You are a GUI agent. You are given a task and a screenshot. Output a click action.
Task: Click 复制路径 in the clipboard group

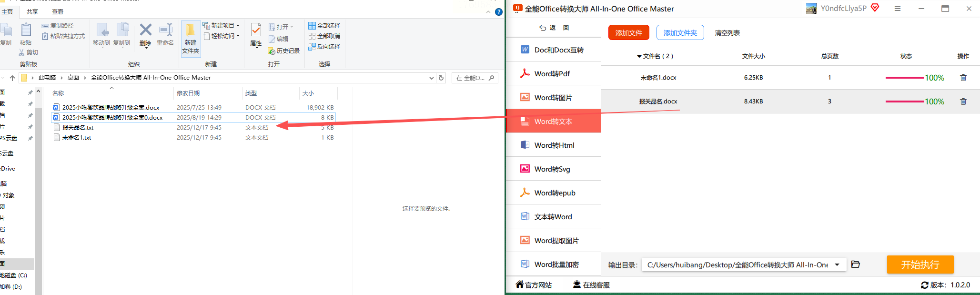click(57, 26)
